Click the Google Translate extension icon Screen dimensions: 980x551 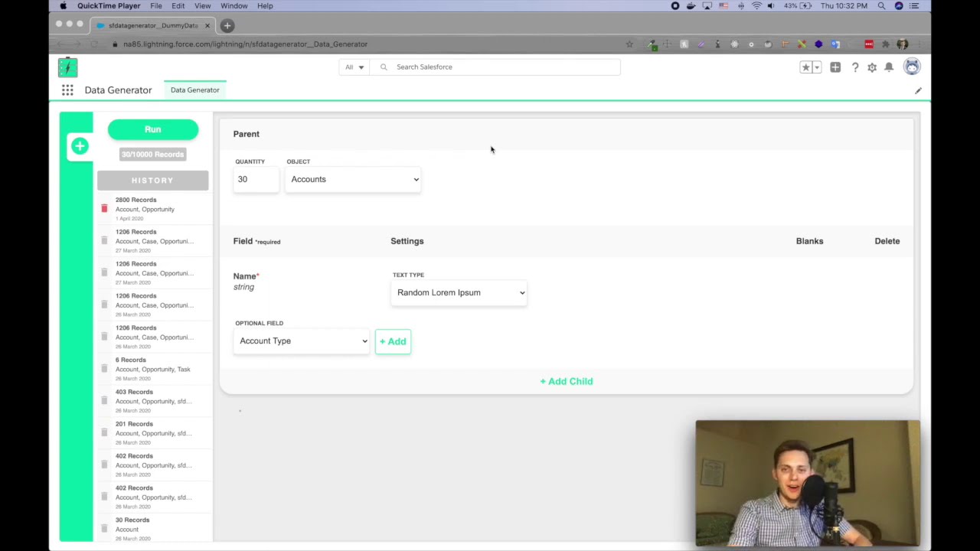(x=835, y=44)
